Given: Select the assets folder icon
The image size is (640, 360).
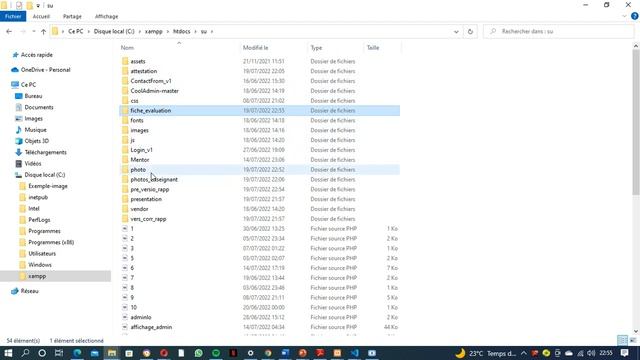Looking at the screenshot, I should click(x=125, y=61).
